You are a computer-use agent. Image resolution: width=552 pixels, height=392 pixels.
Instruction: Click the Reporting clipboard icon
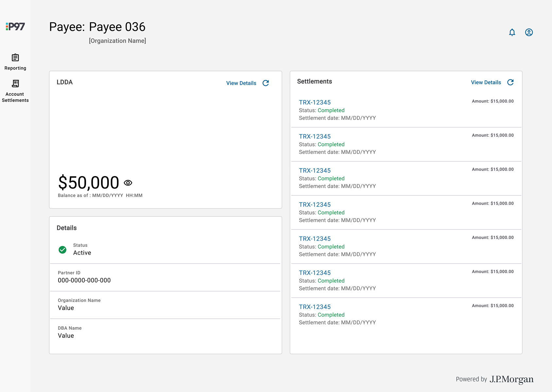(x=15, y=58)
